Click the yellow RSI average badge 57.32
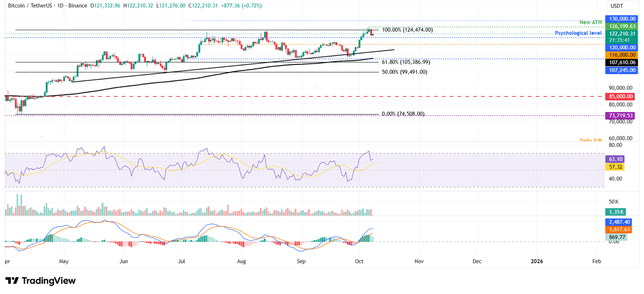644x294 pixels. click(615, 167)
